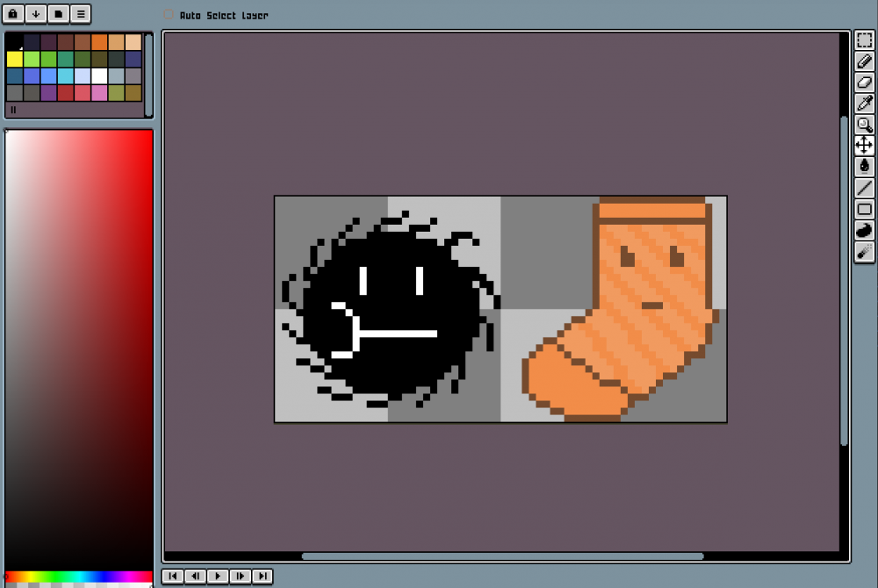The width and height of the screenshot is (878, 588).
Task: Select the Rectangular Marquee tool
Action: tap(864, 40)
